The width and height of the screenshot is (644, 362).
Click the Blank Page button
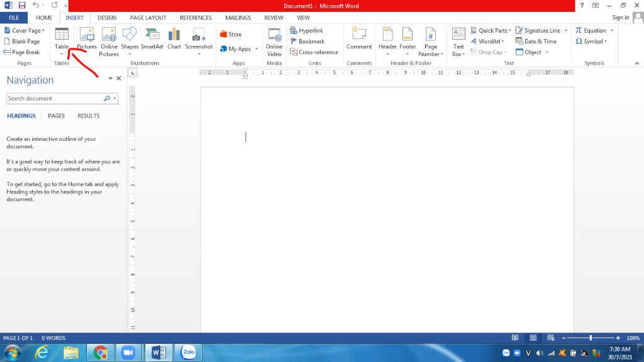22,41
